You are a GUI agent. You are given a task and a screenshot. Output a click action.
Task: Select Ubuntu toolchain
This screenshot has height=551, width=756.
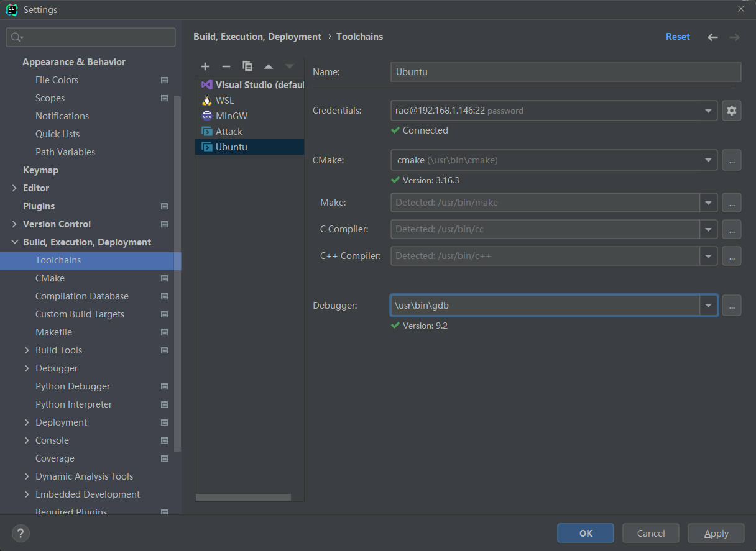coord(250,147)
